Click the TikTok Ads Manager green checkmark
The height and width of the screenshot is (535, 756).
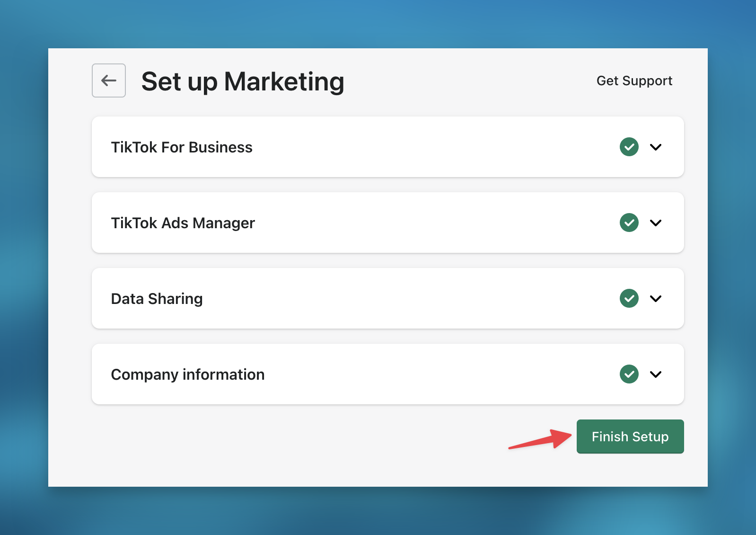coord(629,223)
